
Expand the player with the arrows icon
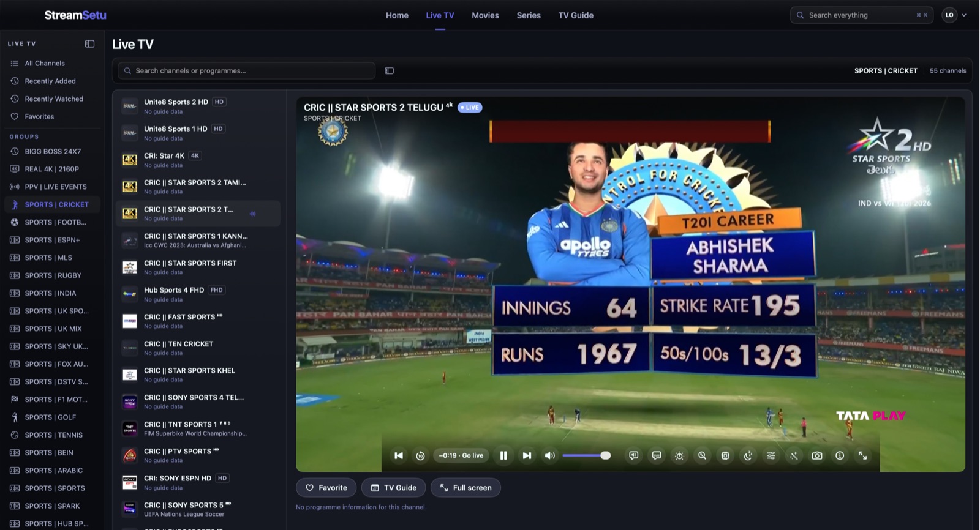coord(862,455)
